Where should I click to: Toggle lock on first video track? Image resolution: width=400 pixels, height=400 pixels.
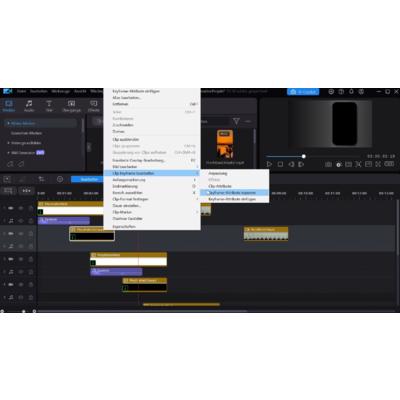(31, 208)
